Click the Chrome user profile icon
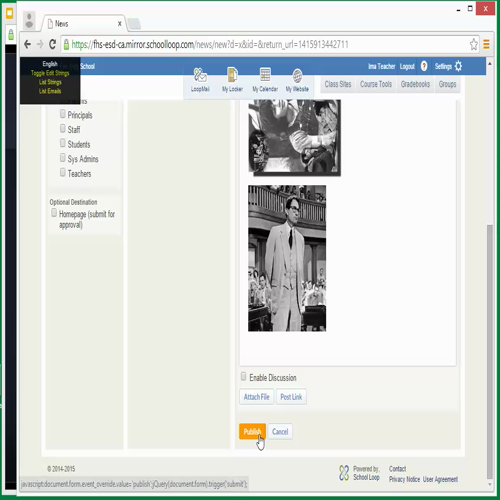 (29, 21)
